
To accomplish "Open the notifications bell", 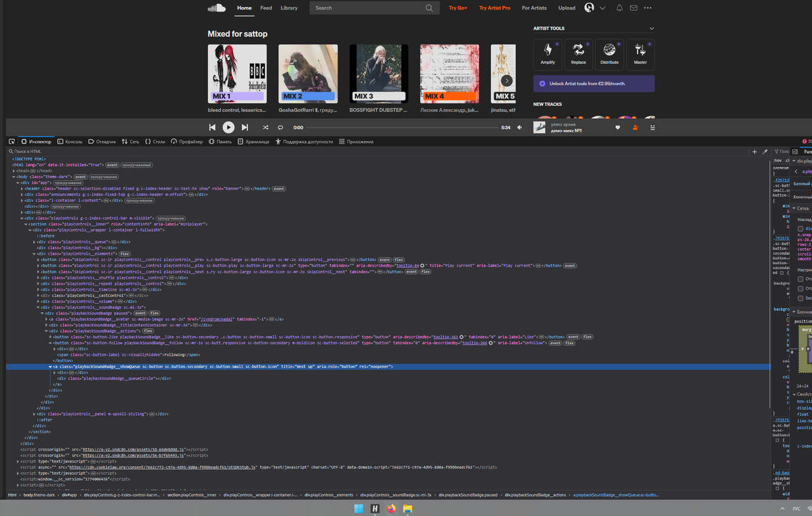I will [x=619, y=8].
